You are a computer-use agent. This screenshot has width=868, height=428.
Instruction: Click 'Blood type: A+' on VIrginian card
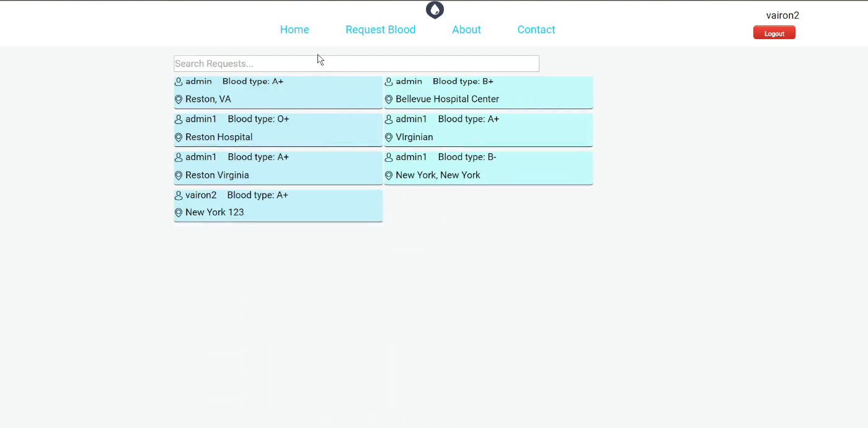469,119
